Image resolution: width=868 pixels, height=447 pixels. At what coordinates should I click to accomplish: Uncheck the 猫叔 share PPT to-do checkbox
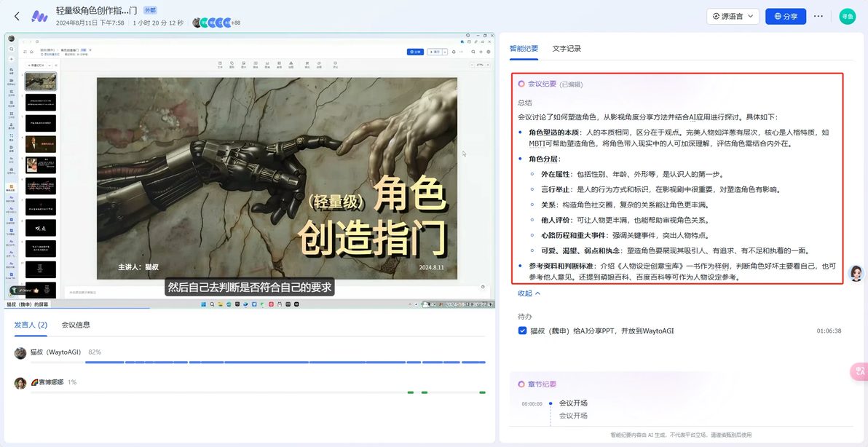click(522, 331)
